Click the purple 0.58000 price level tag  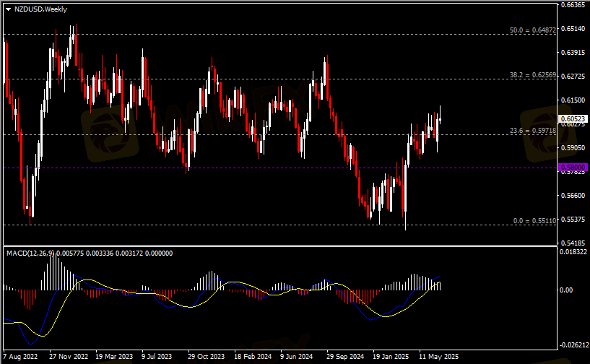pos(573,167)
